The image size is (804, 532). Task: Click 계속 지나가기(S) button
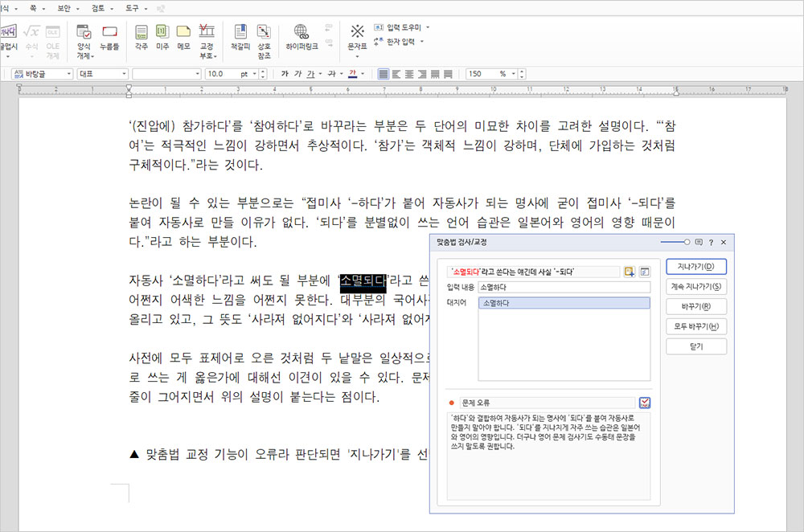(x=696, y=287)
